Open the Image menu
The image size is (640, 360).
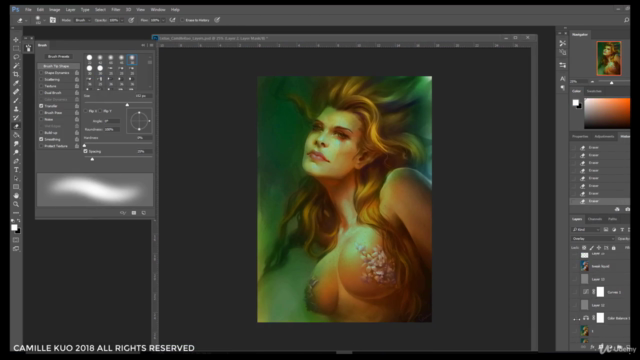[54, 9]
